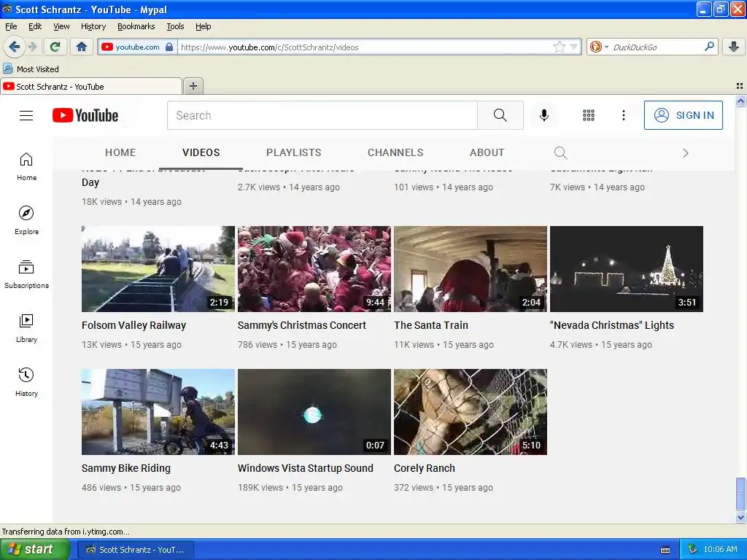747x560 pixels.
Task: Click channel search magnifier icon
Action: (x=561, y=153)
